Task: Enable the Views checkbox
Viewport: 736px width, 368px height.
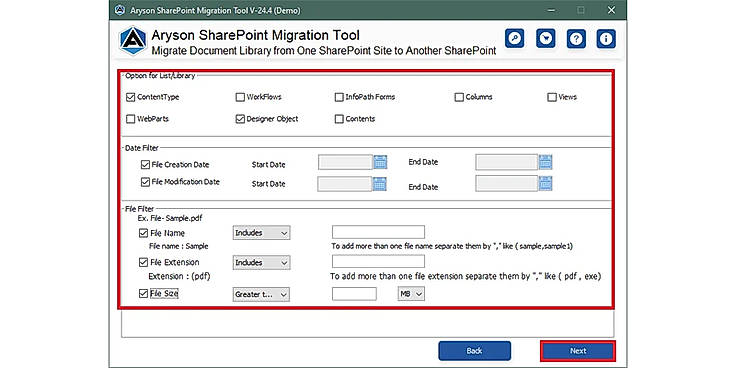Action: pos(552,97)
